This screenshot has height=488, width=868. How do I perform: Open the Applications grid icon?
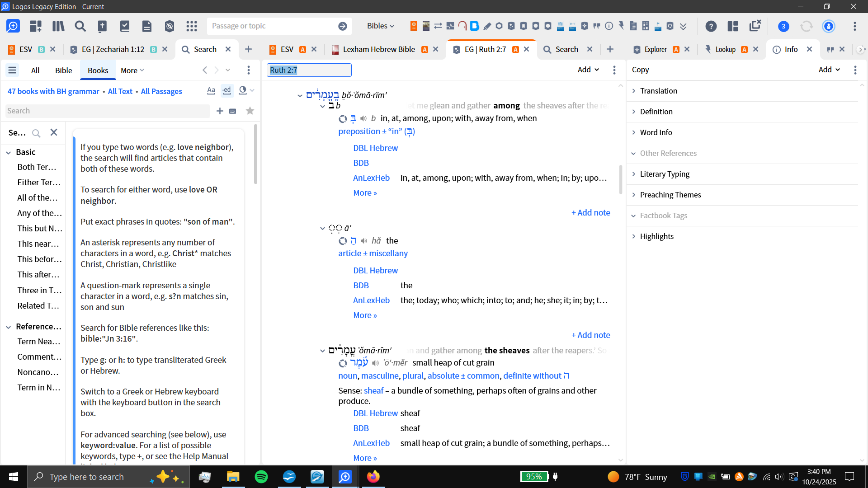tap(192, 26)
